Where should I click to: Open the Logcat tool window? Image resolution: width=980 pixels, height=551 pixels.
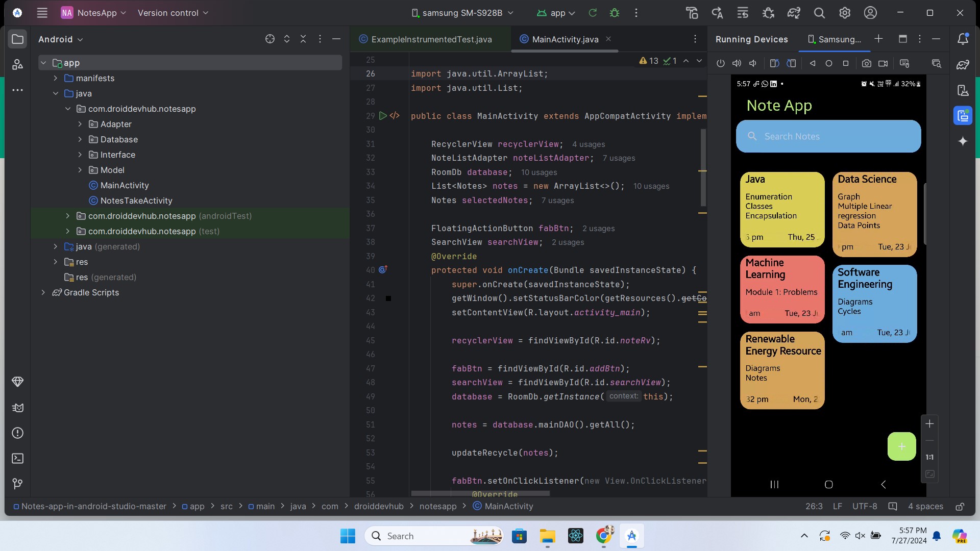tap(17, 408)
